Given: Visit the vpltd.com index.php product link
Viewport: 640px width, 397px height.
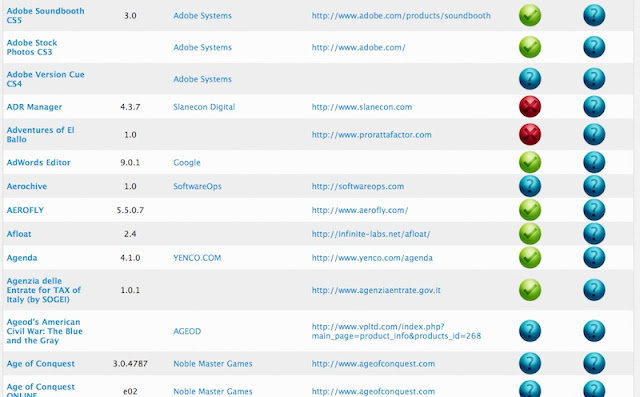Looking at the screenshot, I should pyautogui.click(x=396, y=331).
